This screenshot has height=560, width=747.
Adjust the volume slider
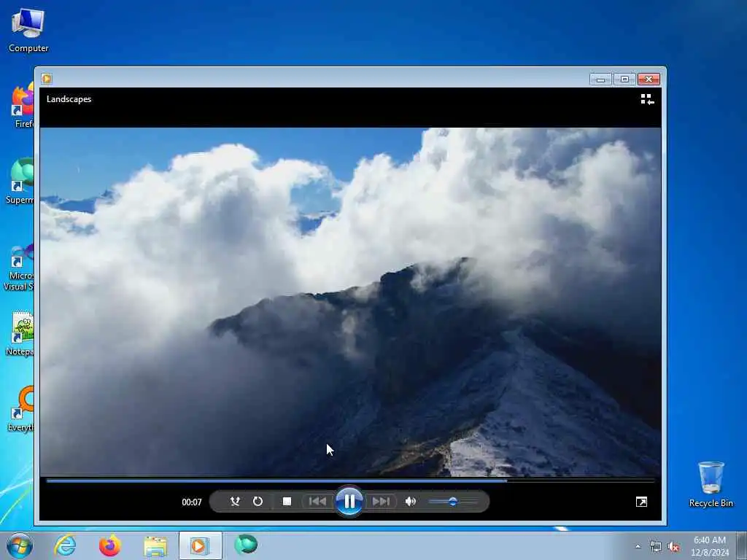(452, 502)
